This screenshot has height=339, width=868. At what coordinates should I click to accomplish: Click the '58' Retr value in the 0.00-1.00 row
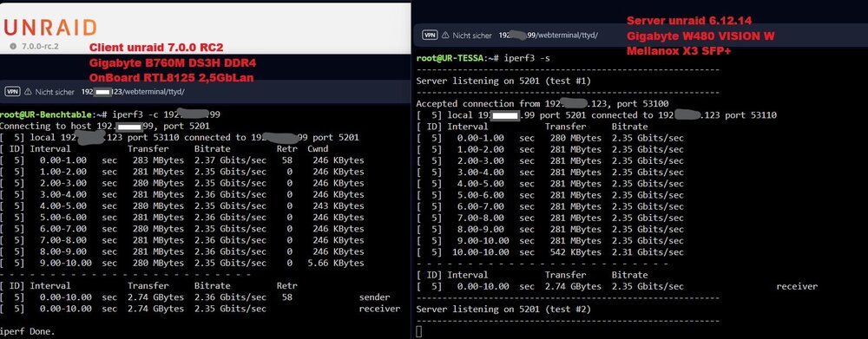click(286, 160)
